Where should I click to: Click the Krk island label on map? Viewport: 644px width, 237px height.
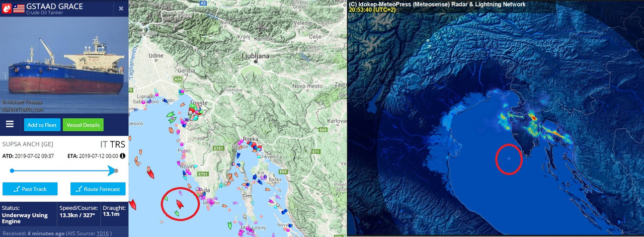261,173
